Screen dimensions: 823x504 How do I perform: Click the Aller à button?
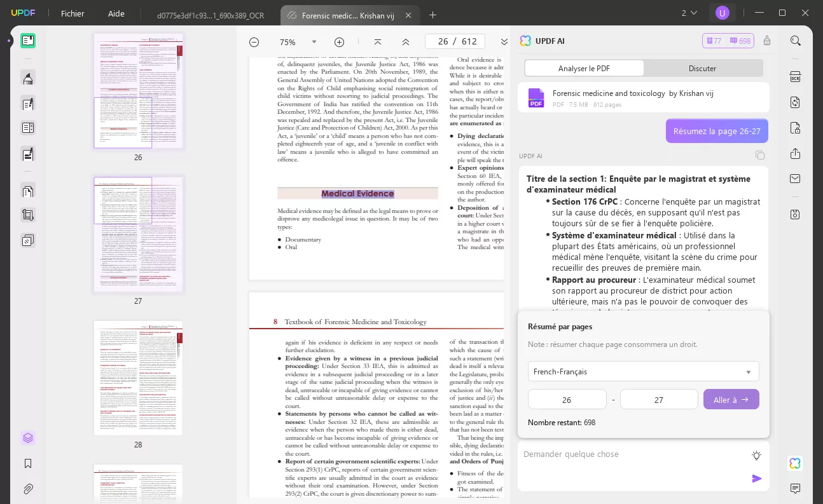731,399
